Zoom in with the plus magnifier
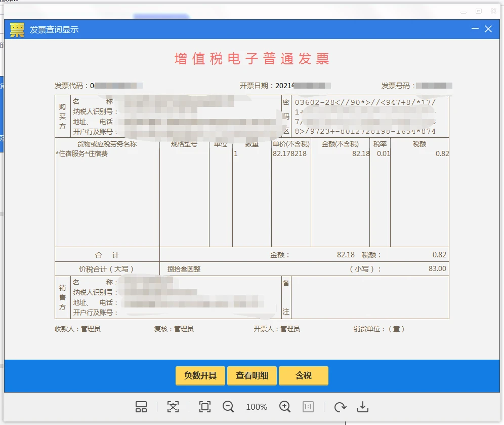 (285, 407)
